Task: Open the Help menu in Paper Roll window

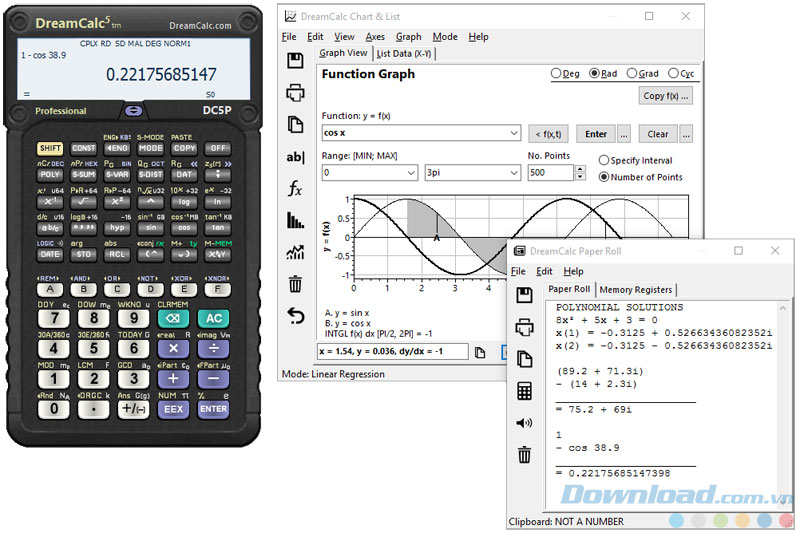Action: 573,271
